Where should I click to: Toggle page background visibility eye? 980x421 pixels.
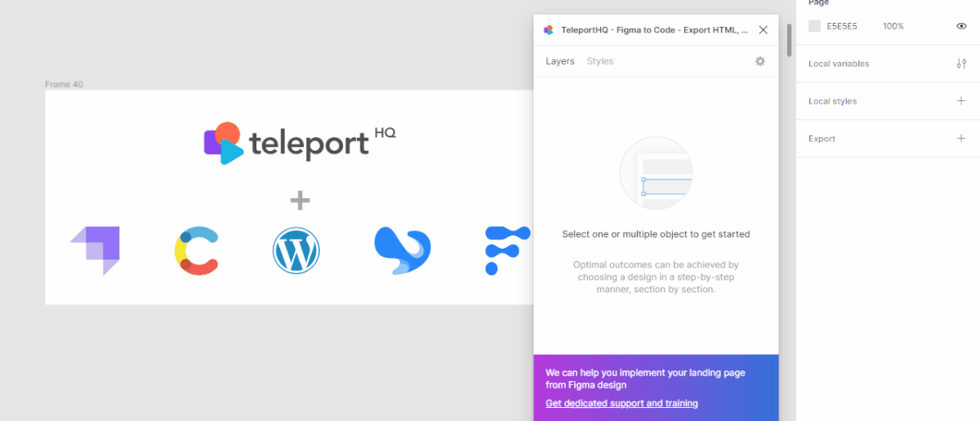[961, 26]
